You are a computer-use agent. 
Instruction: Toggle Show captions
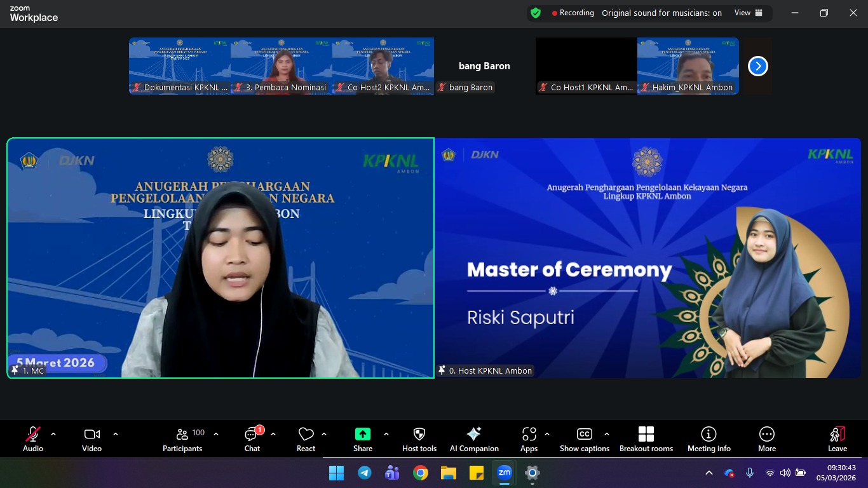[x=584, y=439]
